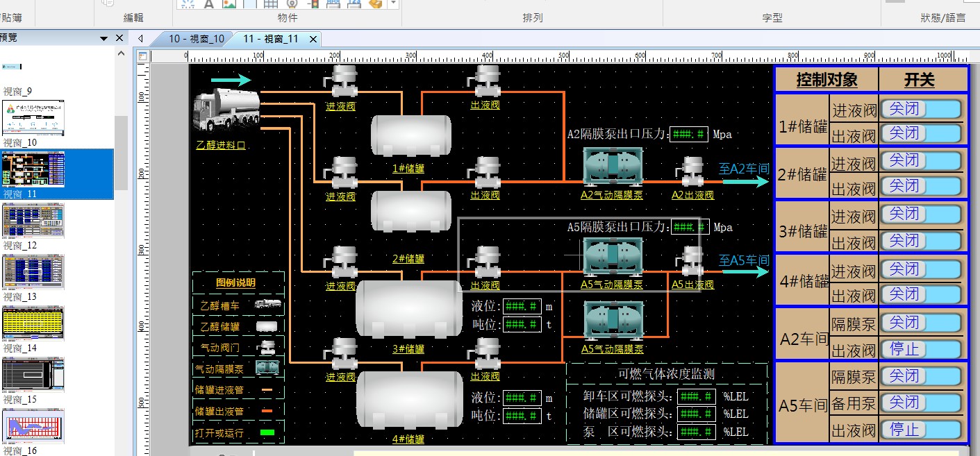Toggle the 1#储罐 进液阀 switch
The height and width of the screenshot is (456, 980).
[x=922, y=109]
